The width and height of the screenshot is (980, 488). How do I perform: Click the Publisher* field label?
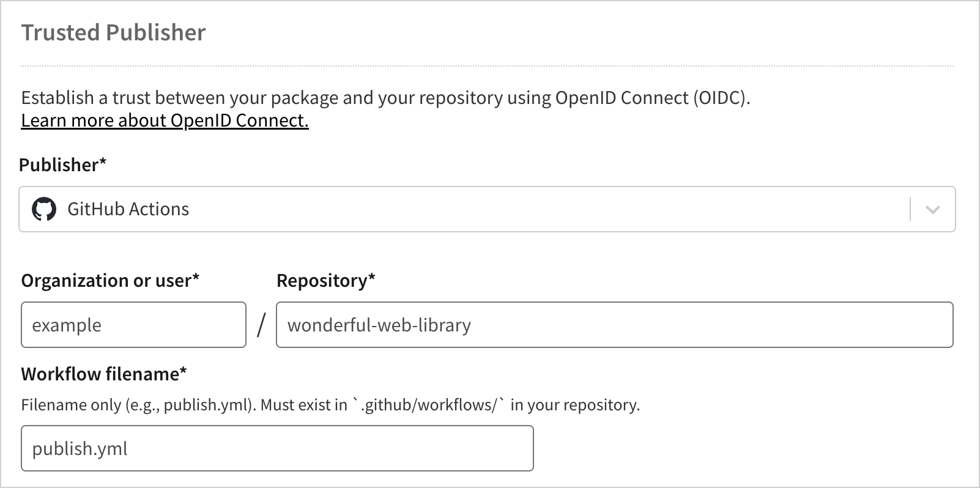click(x=62, y=165)
